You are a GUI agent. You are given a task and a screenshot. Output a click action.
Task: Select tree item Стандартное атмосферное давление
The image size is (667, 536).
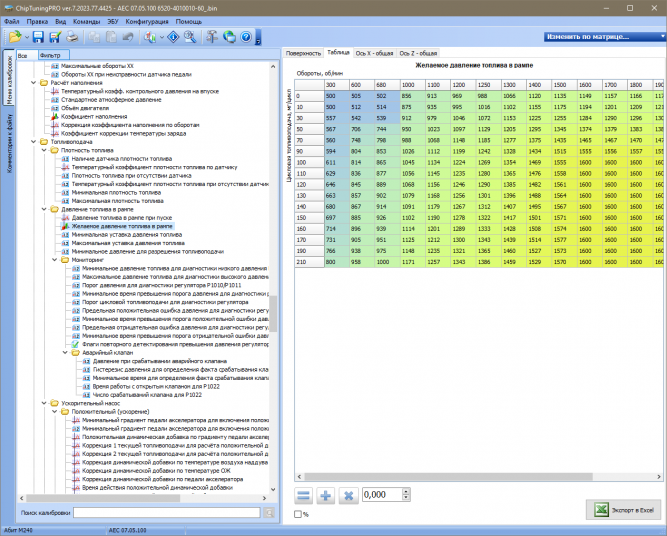point(111,100)
